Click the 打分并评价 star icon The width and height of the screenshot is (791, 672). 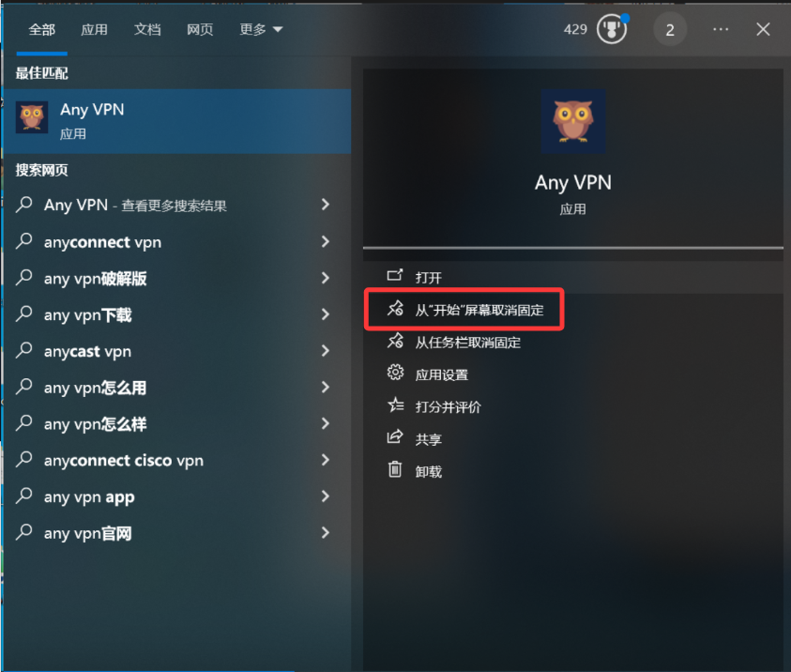tap(395, 405)
